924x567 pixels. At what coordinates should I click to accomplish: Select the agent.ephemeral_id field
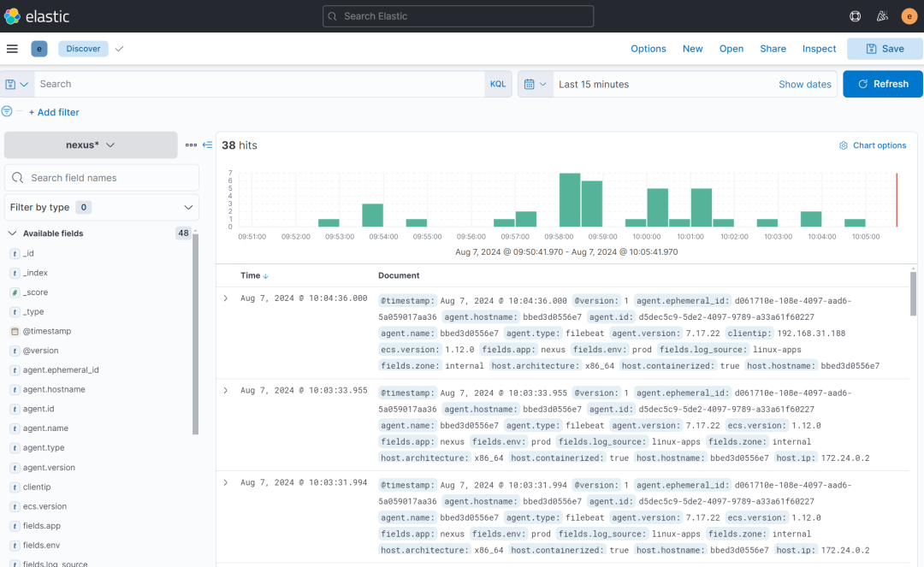pos(61,369)
